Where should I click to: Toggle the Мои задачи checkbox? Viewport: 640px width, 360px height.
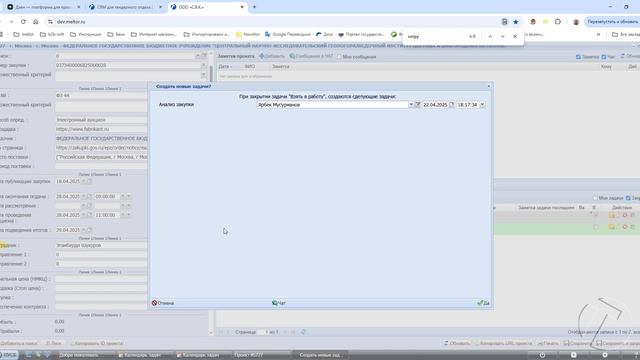pyautogui.click(x=595, y=198)
